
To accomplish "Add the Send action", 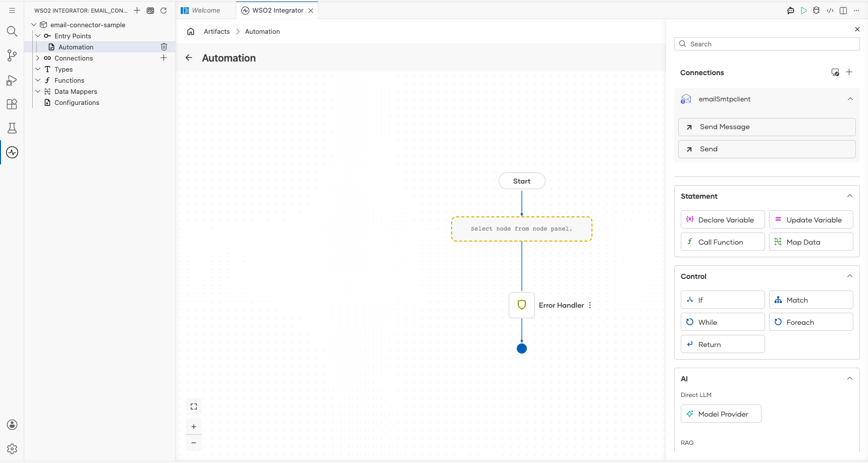I will click(x=767, y=149).
